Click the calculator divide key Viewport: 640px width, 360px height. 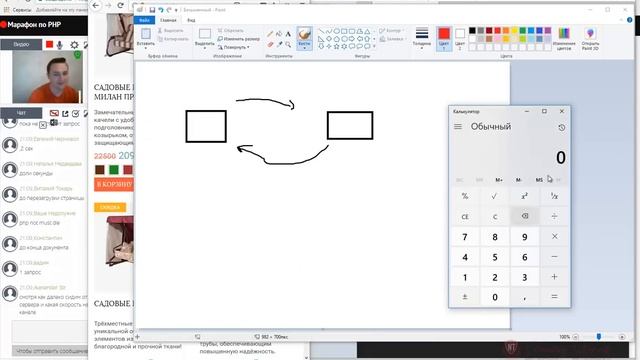click(554, 216)
